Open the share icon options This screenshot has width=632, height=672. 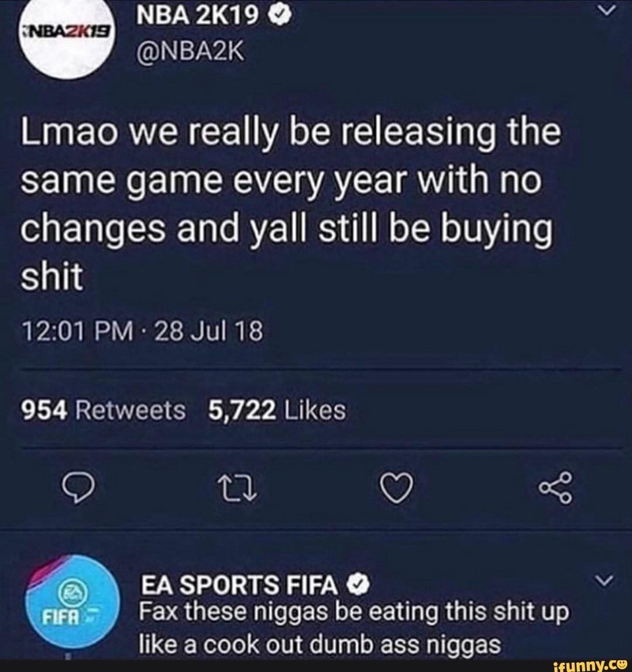(555, 488)
